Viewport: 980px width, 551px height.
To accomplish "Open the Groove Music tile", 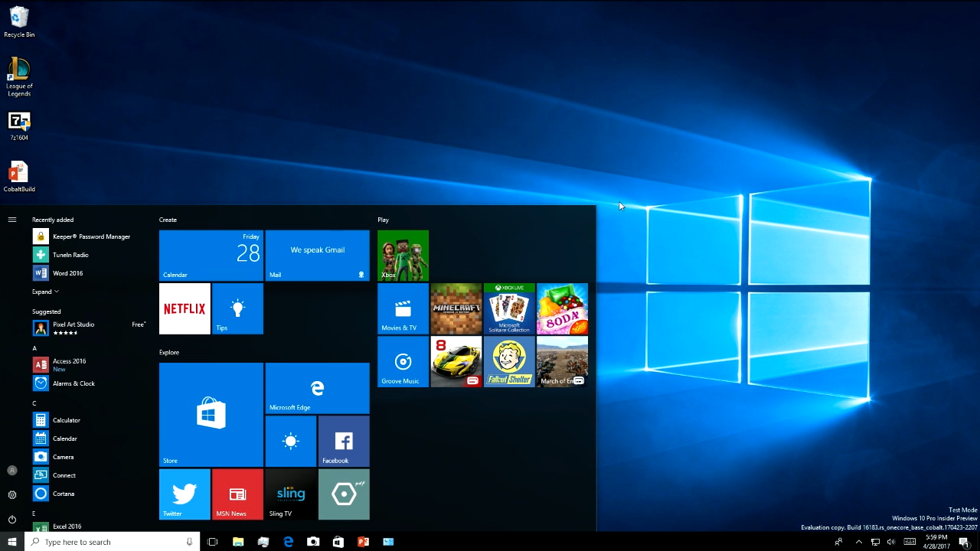I will point(403,361).
